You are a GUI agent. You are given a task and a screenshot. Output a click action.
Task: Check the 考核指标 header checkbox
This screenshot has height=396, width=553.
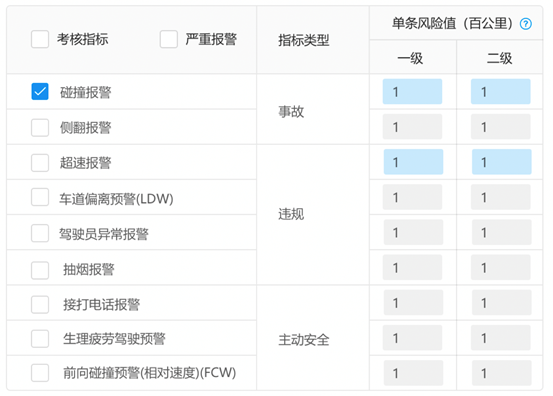(x=40, y=39)
